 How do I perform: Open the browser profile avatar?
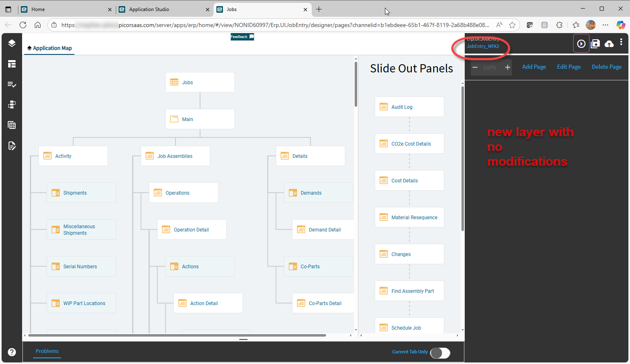[x=591, y=25]
